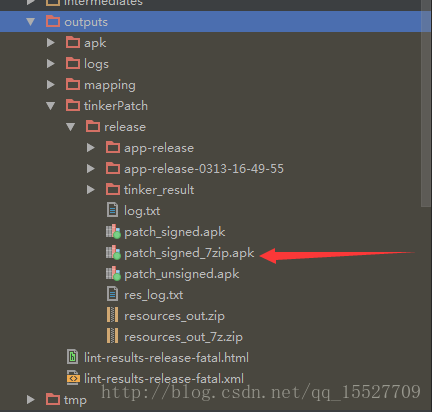Expand the logs folder arrow
The height and width of the screenshot is (412, 432).
point(51,64)
